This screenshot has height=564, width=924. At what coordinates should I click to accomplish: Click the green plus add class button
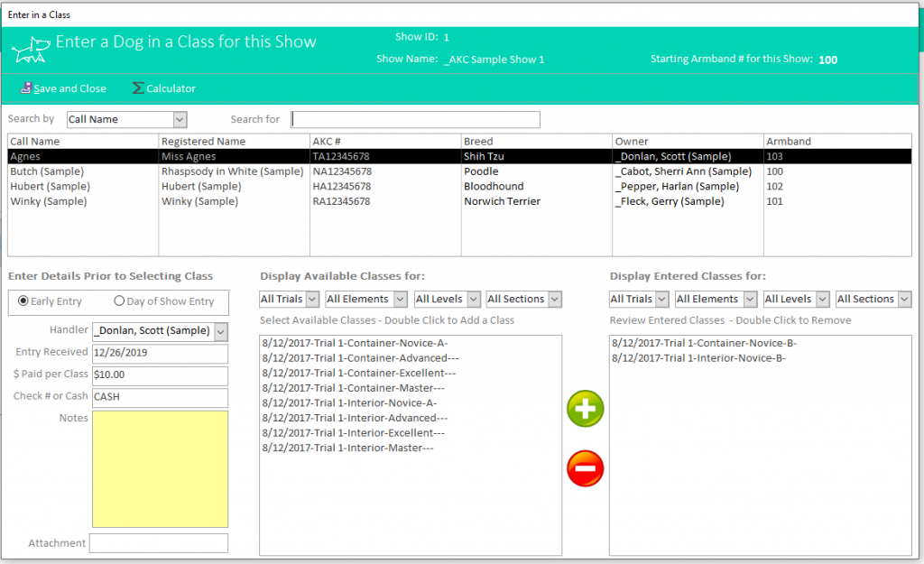point(585,409)
